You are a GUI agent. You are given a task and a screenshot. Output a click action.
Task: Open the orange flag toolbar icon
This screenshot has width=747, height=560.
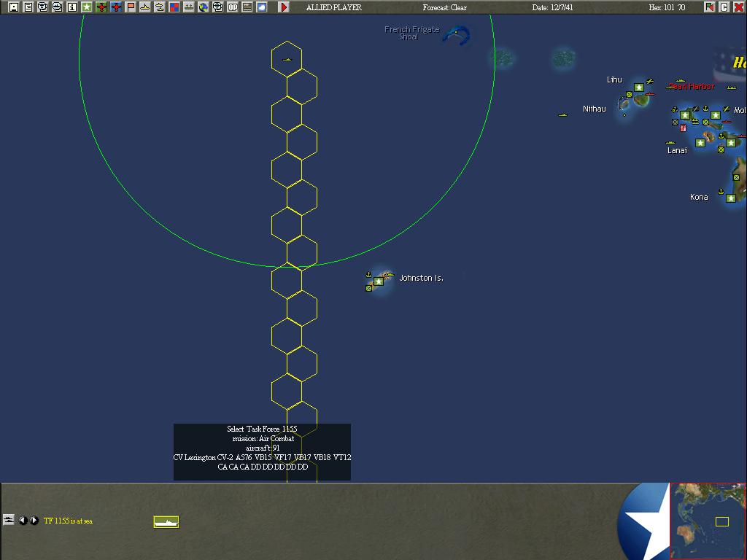pyautogui.click(x=130, y=7)
